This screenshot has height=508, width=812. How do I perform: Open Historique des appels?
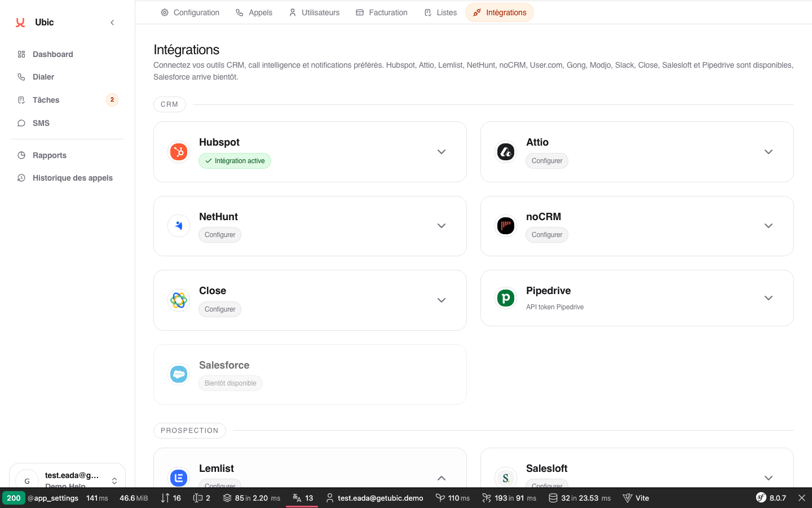(73, 178)
